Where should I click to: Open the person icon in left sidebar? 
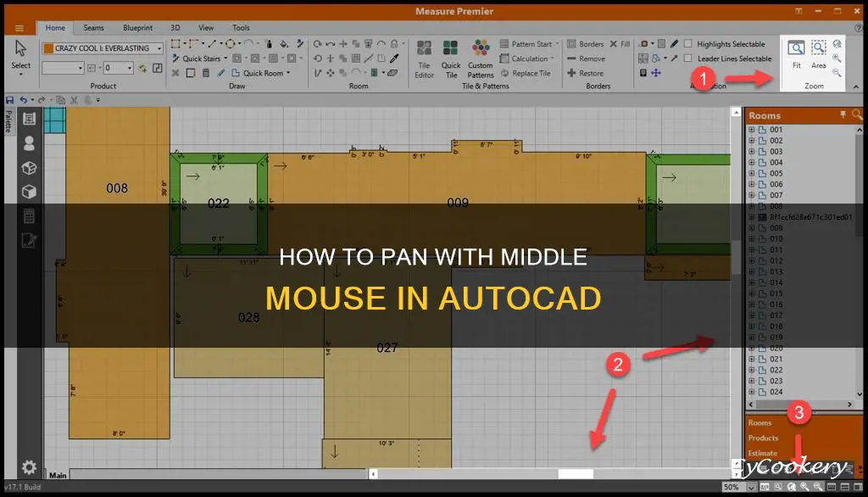tap(29, 143)
